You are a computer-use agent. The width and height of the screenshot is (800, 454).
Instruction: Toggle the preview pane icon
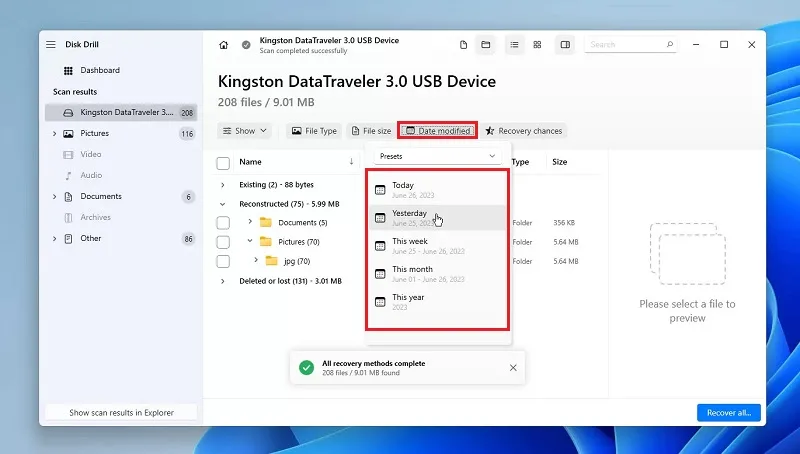565,45
